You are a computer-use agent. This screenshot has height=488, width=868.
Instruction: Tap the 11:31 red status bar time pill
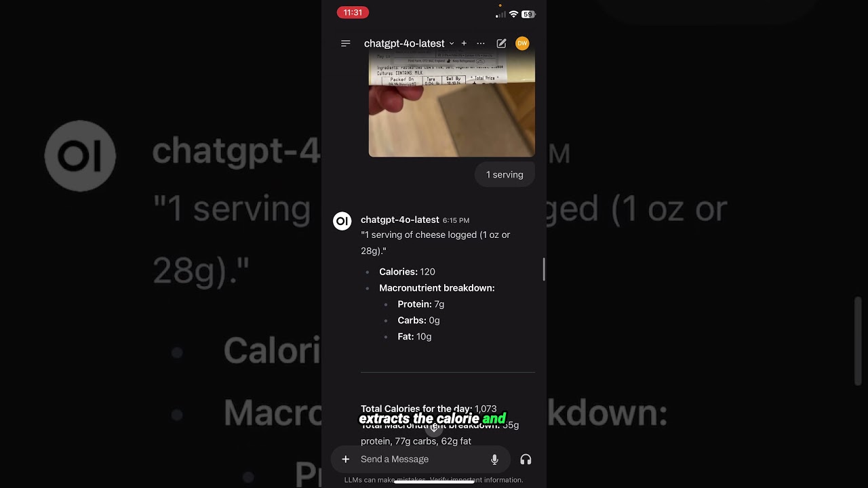pyautogui.click(x=353, y=12)
